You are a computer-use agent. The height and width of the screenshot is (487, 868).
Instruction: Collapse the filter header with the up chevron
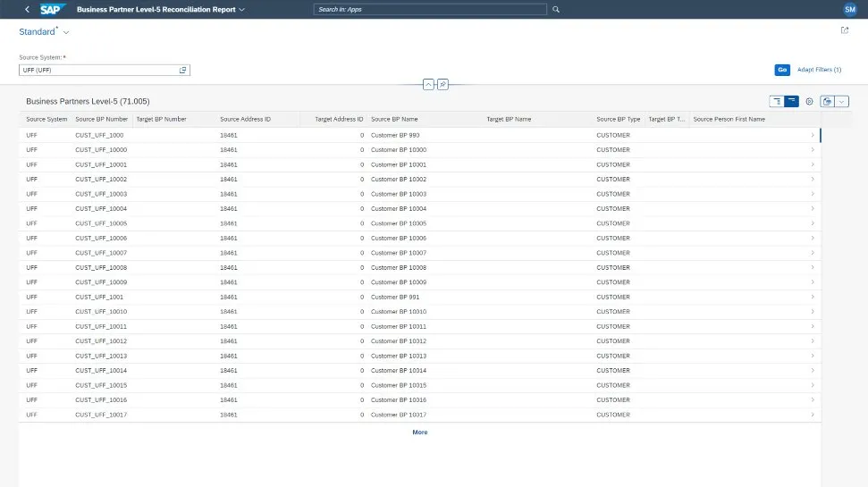coord(428,84)
